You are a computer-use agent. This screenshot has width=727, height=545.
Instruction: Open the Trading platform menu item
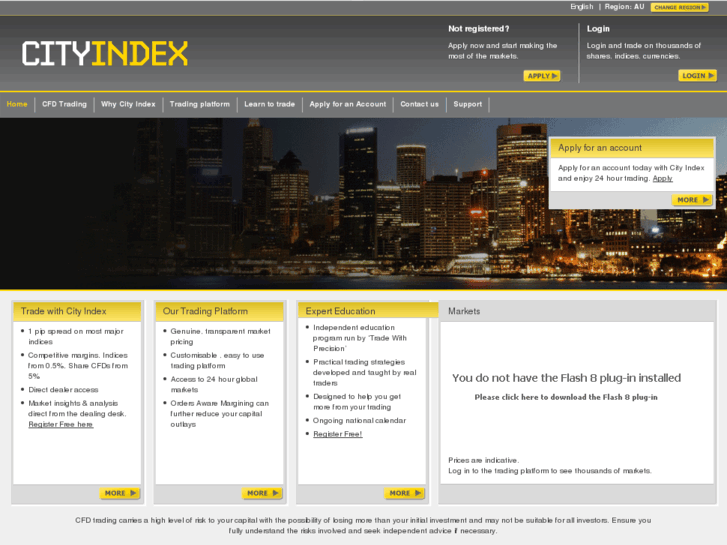pos(200,104)
